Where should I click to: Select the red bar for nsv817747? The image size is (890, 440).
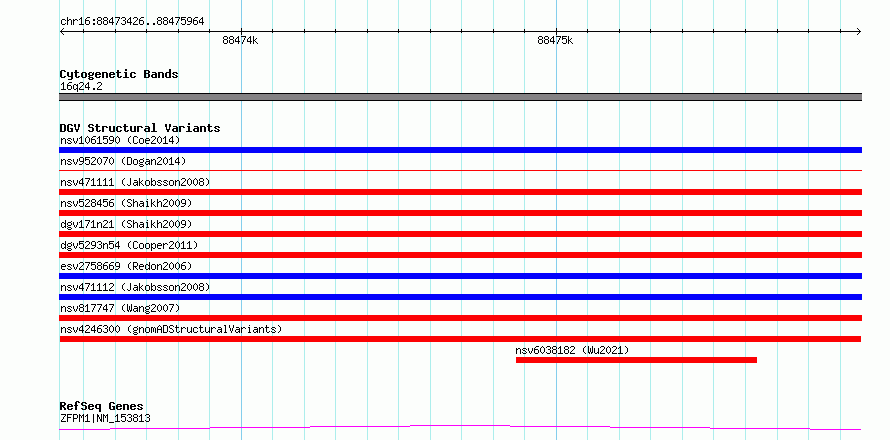point(460,318)
